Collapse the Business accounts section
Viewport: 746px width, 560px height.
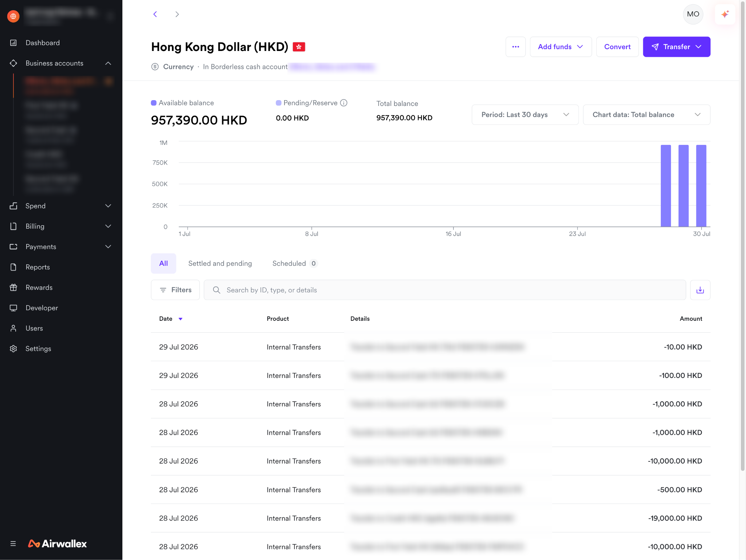pyautogui.click(x=108, y=63)
